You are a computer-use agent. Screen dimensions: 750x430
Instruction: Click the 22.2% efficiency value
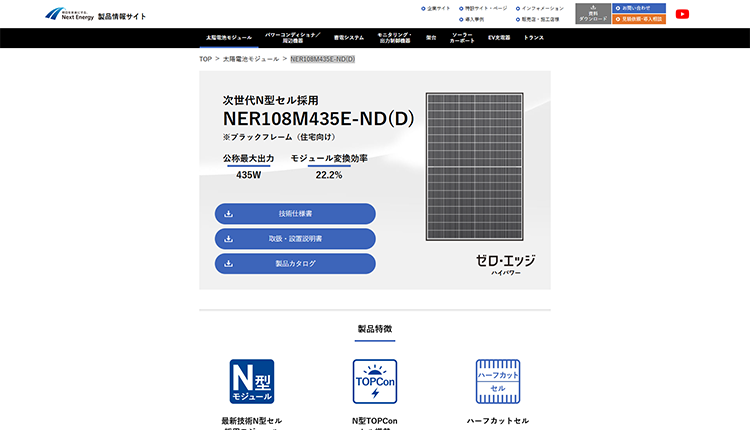[x=329, y=175]
